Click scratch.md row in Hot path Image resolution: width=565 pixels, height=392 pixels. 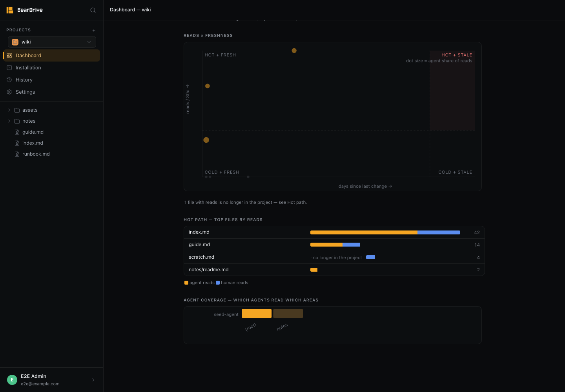pyautogui.click(x=334, y=258)
